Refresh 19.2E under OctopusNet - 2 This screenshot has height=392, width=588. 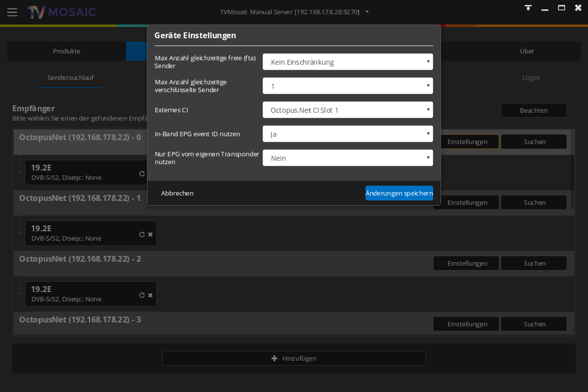click(x=142, y=295)
